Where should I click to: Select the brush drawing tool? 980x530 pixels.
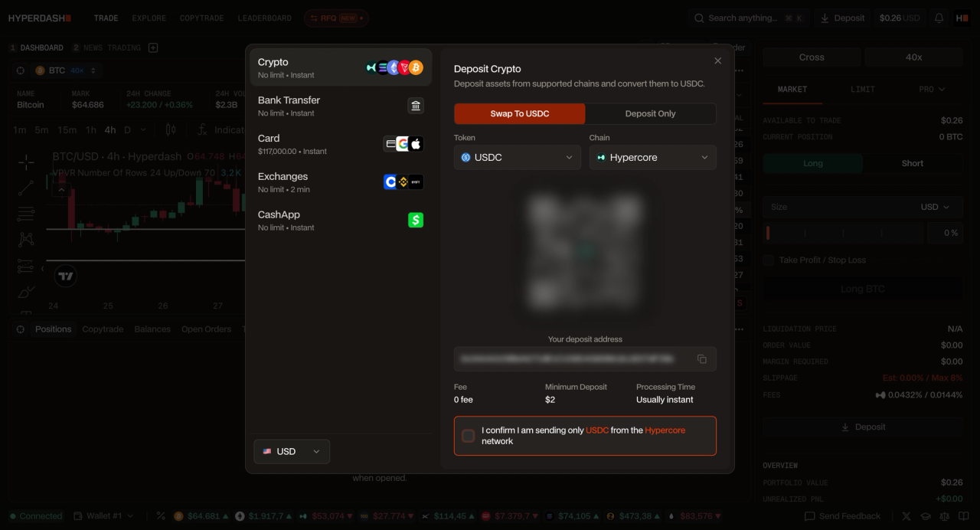(x=26, y=292)
